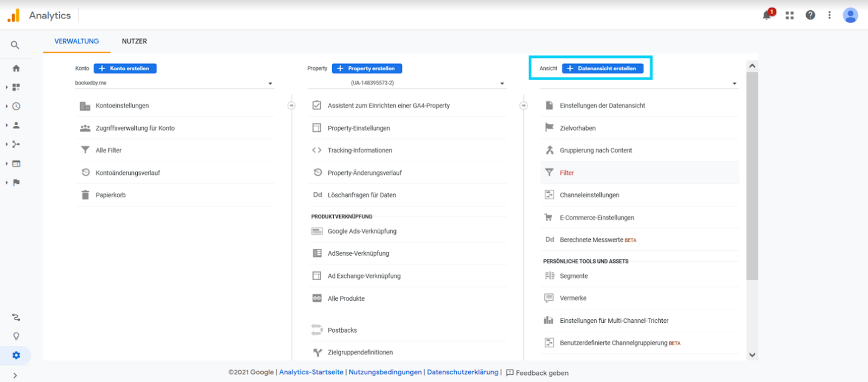The width and height of the screenshot is (868, 382).
Task: Open Audience reports person icon
Action: pyautogui.click(x=16, y=125)
